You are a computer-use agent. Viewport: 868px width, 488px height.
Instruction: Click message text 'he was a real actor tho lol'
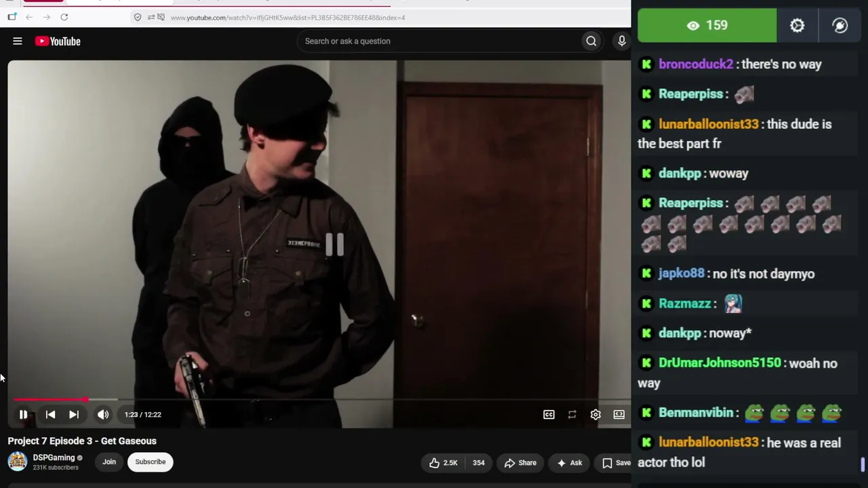[739, 452]
